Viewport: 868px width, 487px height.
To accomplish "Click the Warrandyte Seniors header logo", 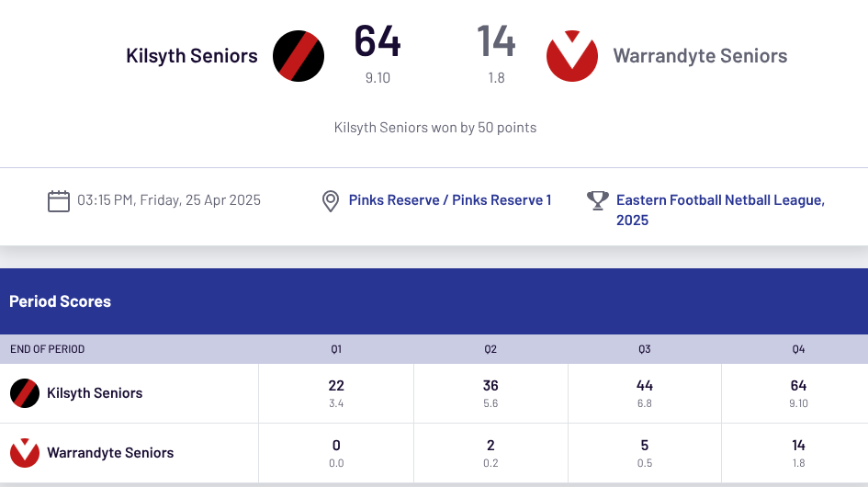I will pyautogui.click(x=572, y=56).
